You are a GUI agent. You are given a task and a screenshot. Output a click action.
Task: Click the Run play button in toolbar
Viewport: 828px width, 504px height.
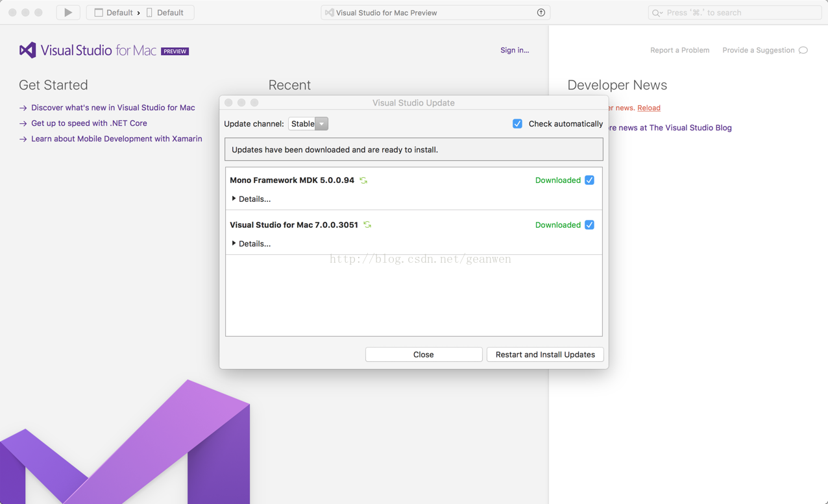[68, 12]
